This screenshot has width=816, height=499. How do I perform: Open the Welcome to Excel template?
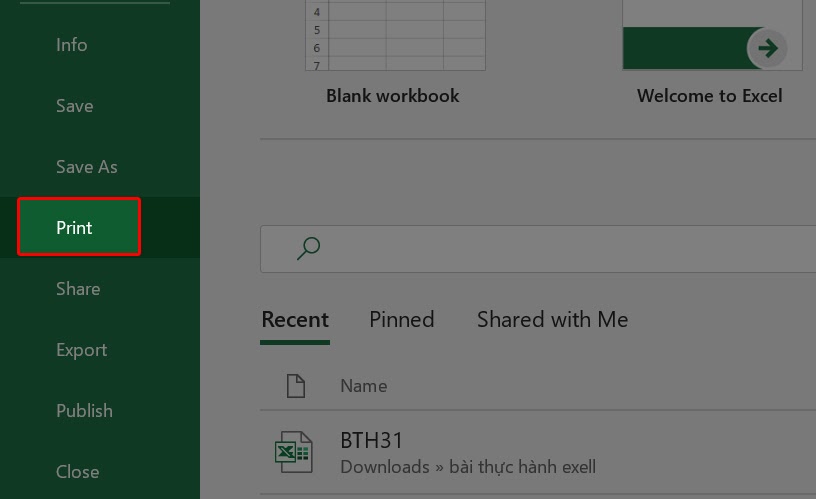click(x=711, y=36)
